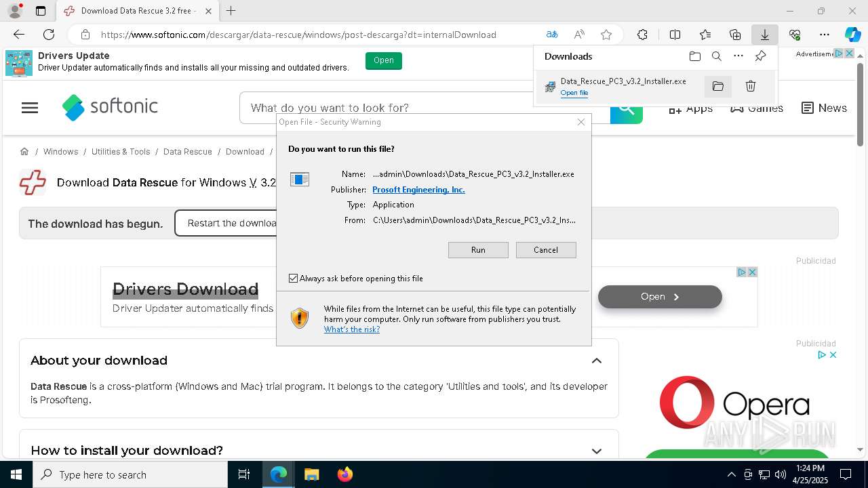Open browser Extensions puzzle icon
This screenshot has width=868, height=488.
642,35
